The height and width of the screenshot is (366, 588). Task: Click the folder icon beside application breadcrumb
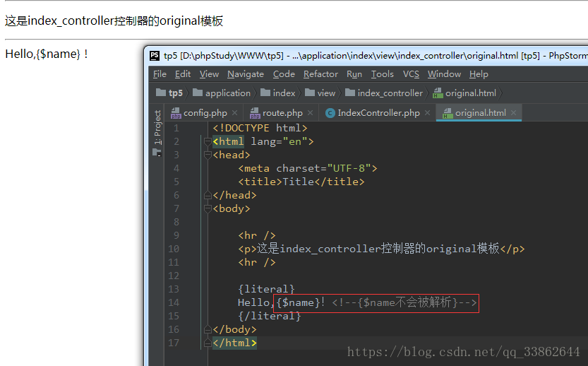point(198,93)
